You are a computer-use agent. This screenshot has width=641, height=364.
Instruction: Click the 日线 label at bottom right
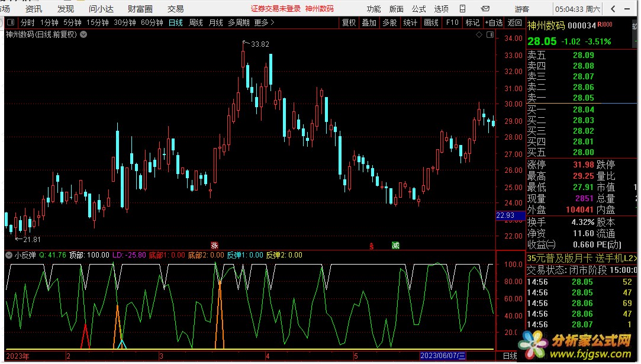510,356
